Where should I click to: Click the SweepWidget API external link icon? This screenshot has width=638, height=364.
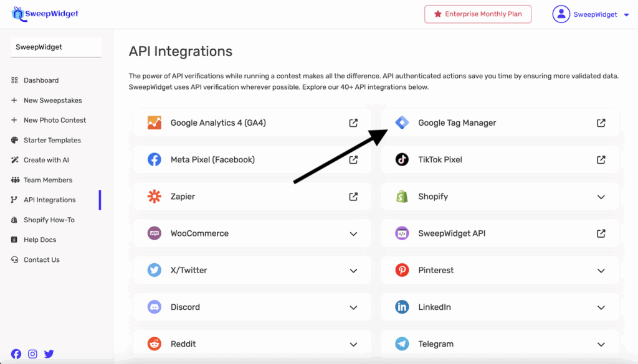tap(601, 233)
